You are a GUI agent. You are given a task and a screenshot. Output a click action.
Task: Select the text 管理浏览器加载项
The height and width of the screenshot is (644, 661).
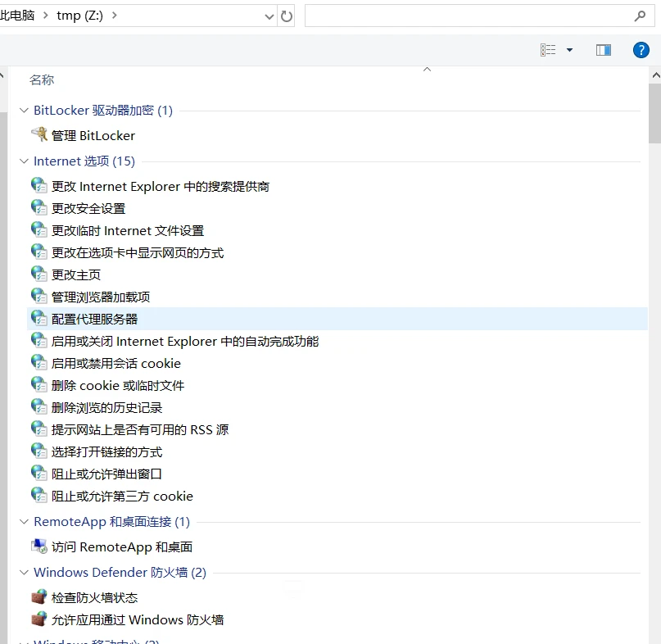tap(101, 297)
